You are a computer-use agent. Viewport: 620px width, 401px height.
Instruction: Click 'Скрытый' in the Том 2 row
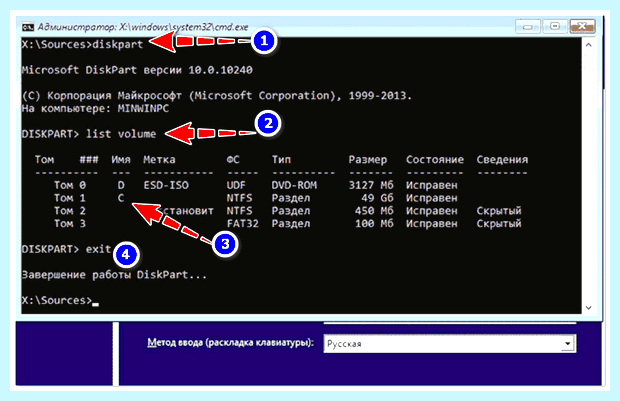pos(499,211)
